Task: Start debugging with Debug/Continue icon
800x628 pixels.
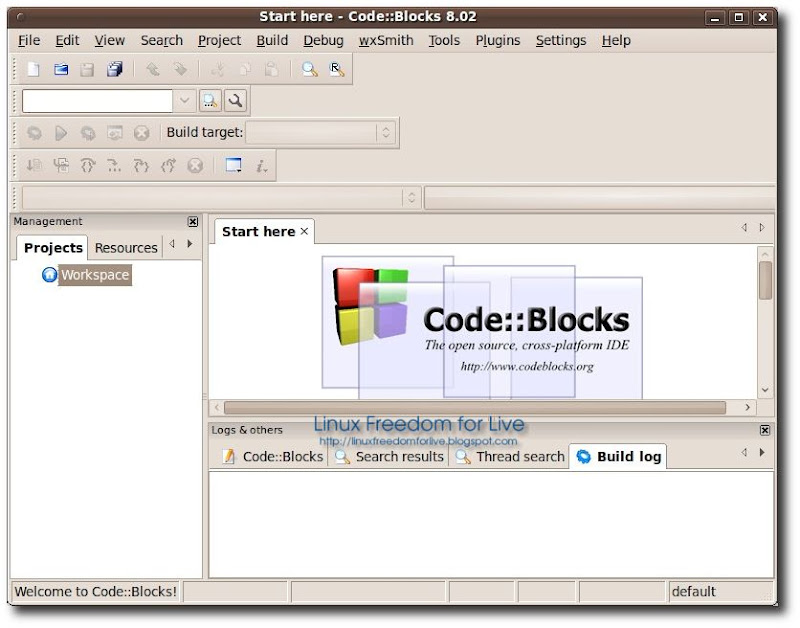Action: tap(34, 165)
